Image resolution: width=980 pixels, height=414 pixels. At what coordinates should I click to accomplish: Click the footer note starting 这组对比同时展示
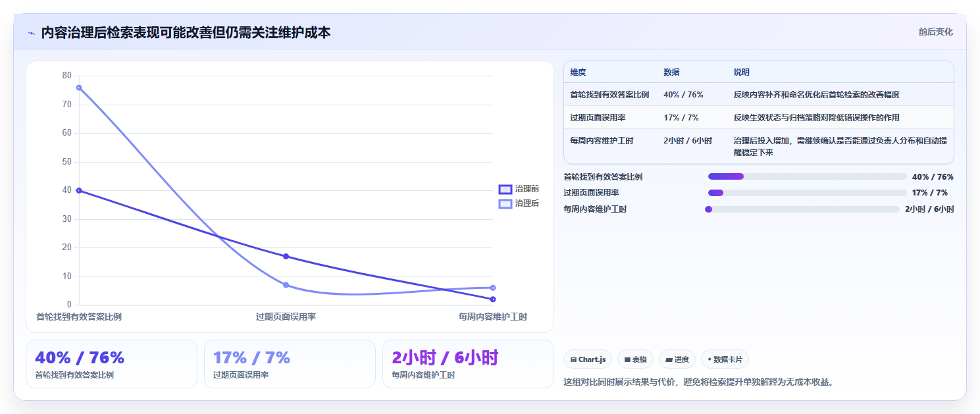tap(698, 381)
